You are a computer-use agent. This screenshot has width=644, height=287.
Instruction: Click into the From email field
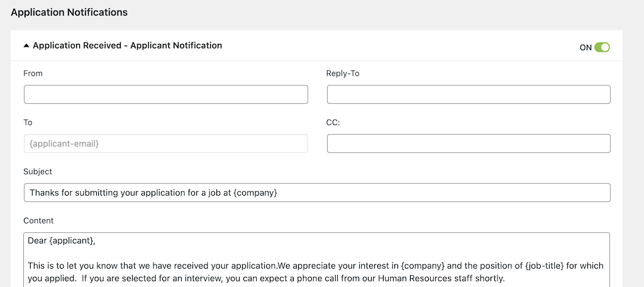(x=166, y=94)
